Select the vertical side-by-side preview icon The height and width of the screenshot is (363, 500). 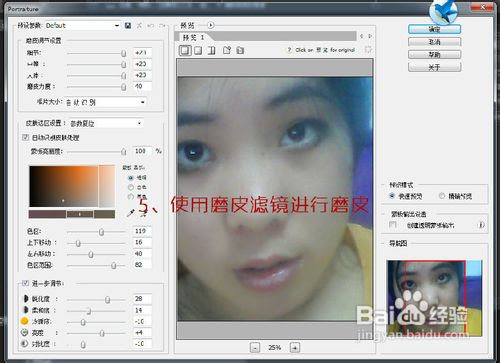click(211, 51)
